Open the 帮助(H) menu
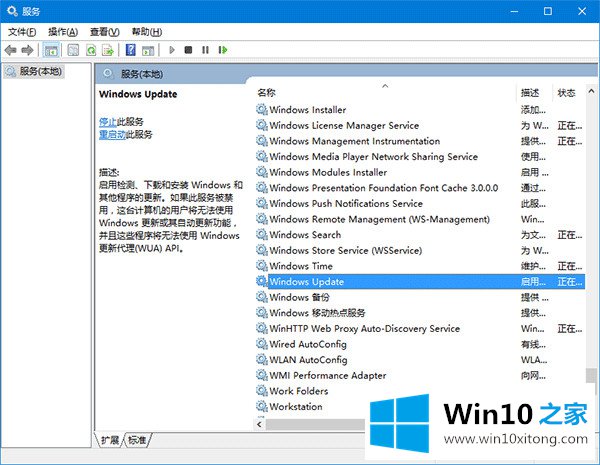This screenshot has width=600, height=465. coord(147,32)
